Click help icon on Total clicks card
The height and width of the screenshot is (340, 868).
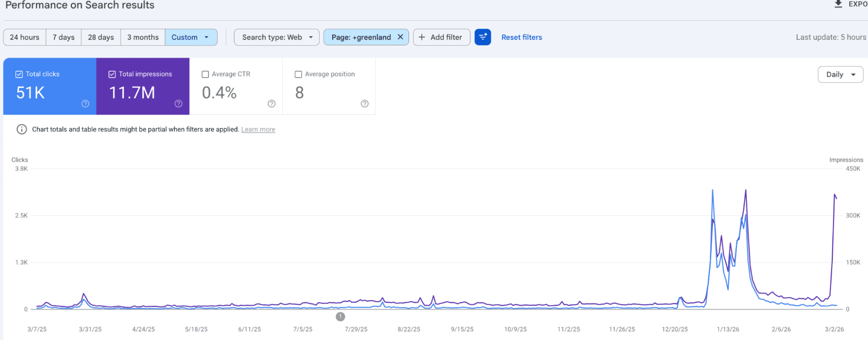[86, 103]
